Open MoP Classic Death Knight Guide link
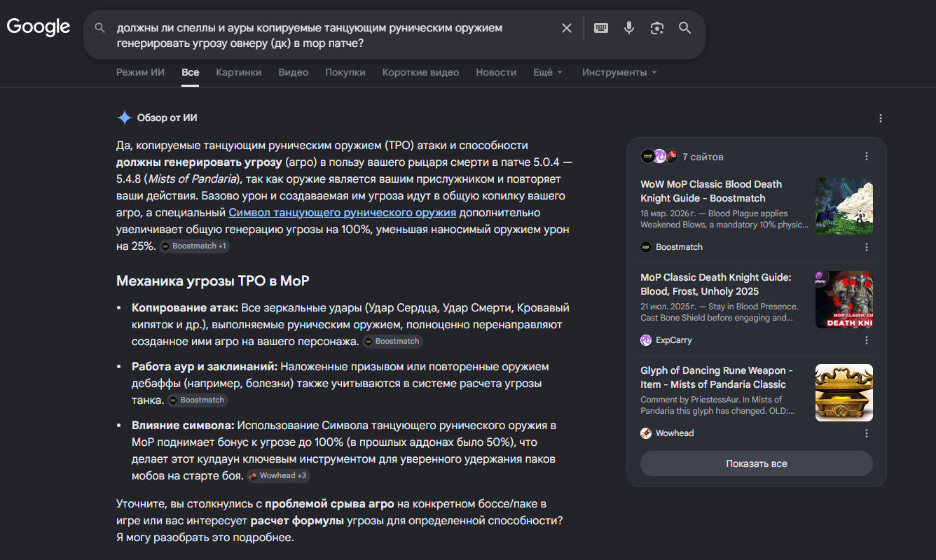Image resolution: width=936 pixels, height=560 pixels. 716,284
